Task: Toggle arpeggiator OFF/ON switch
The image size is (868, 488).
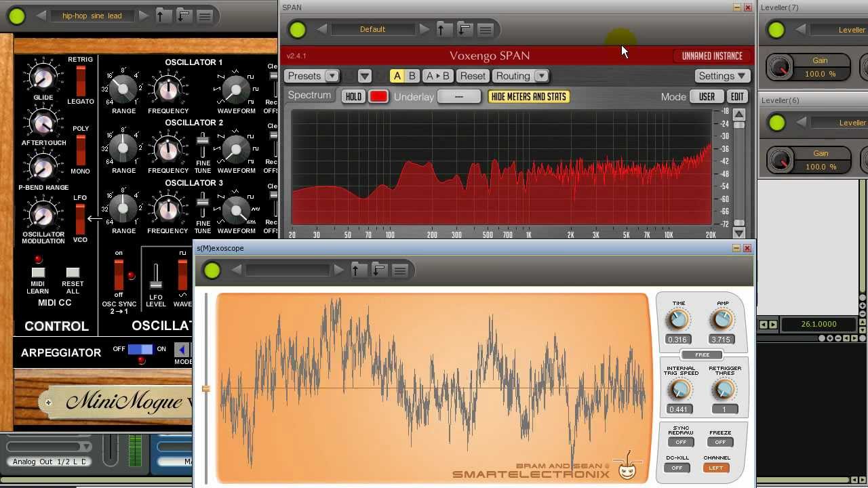Action: 140,349
